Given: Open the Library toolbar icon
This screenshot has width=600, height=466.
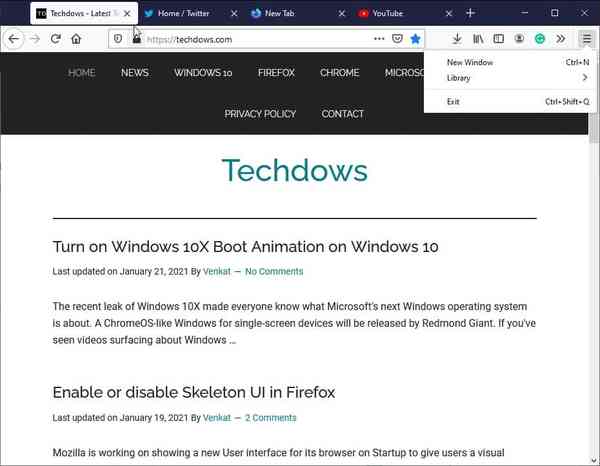Looking at the screenshot, I should [478, 39].
